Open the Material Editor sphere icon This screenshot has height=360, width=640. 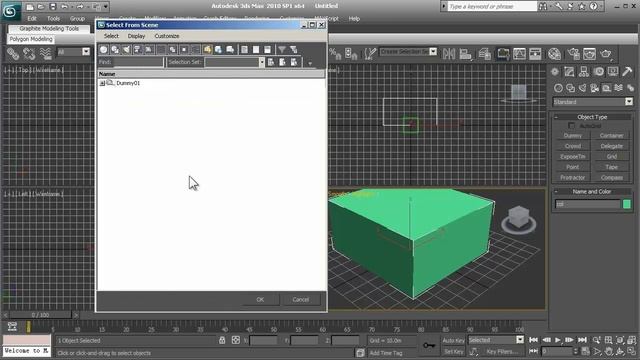[x=554, y=53]
